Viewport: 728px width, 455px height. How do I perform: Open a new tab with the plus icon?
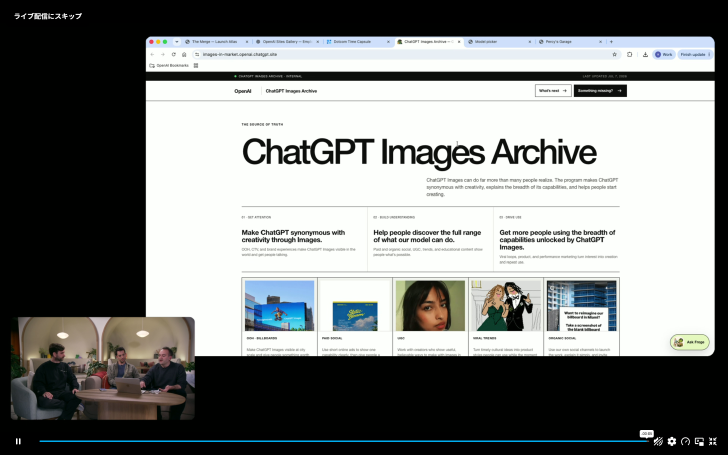click(611, 42)
